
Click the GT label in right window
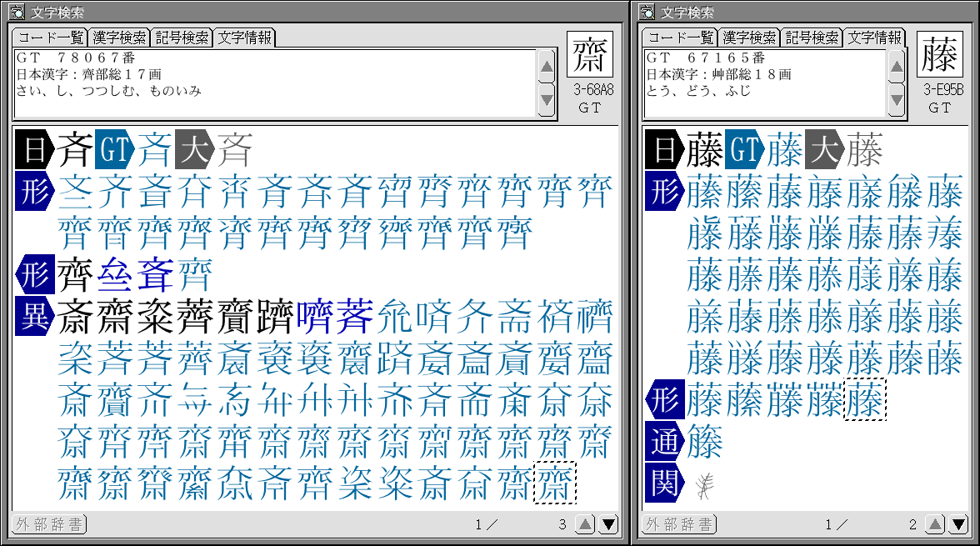tap(744, 152)
